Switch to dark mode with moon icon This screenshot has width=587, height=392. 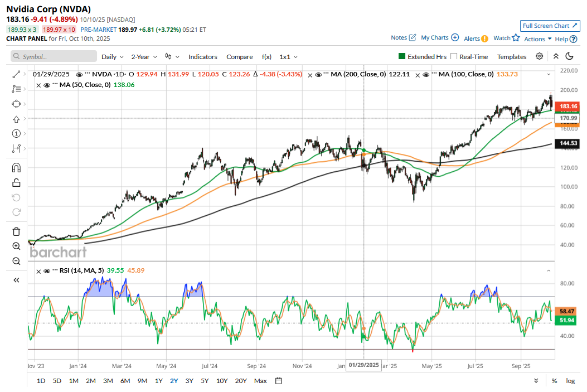point(569,56)
